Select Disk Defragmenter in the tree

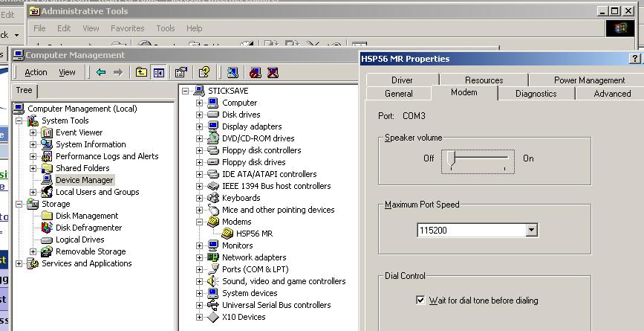tap(88, 228)
